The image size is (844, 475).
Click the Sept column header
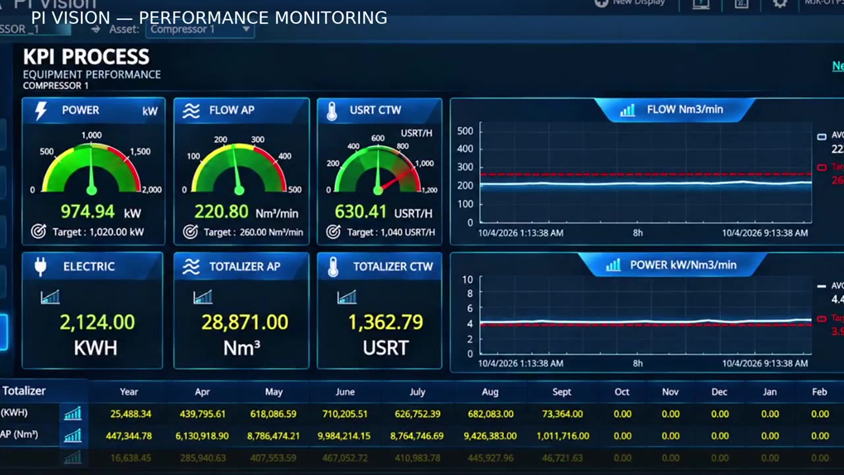click(x=561, y=392)
